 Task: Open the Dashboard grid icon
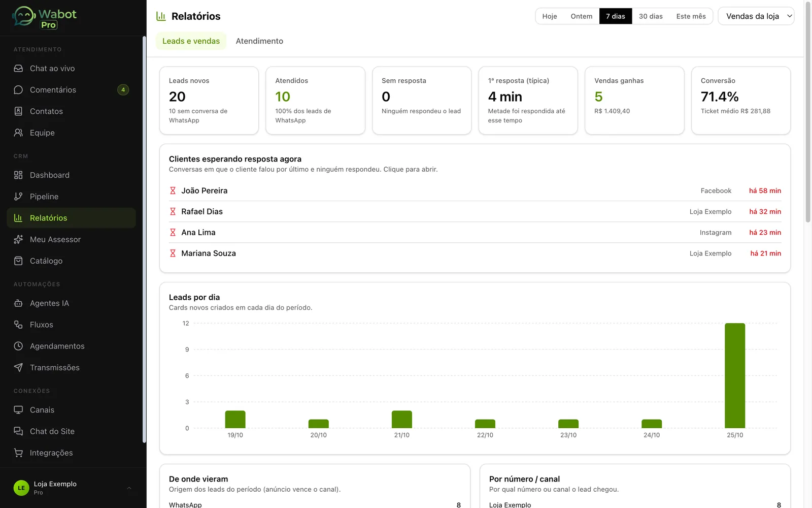click(x=18, y=175)
